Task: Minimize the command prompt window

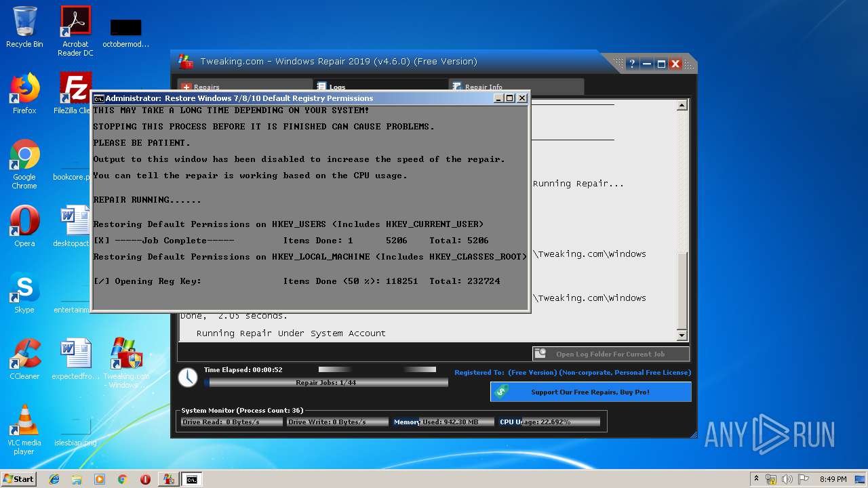Action: [498, 98]
